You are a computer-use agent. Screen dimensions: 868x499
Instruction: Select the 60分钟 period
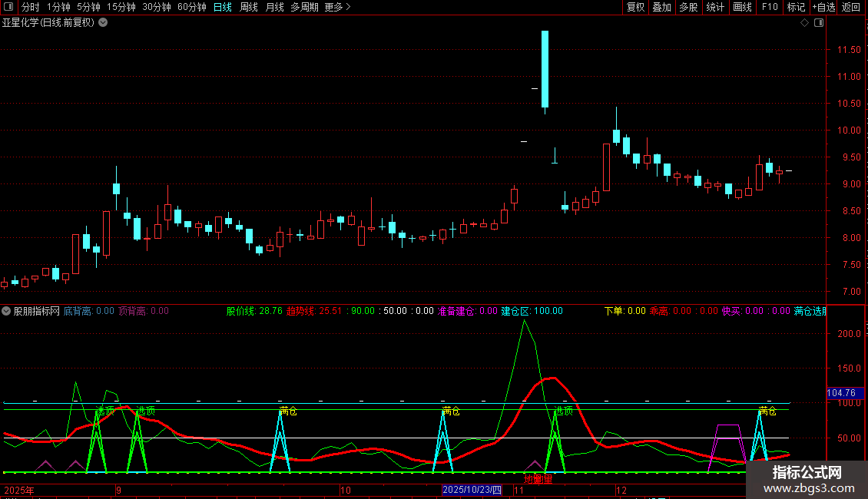coord(192,7)
